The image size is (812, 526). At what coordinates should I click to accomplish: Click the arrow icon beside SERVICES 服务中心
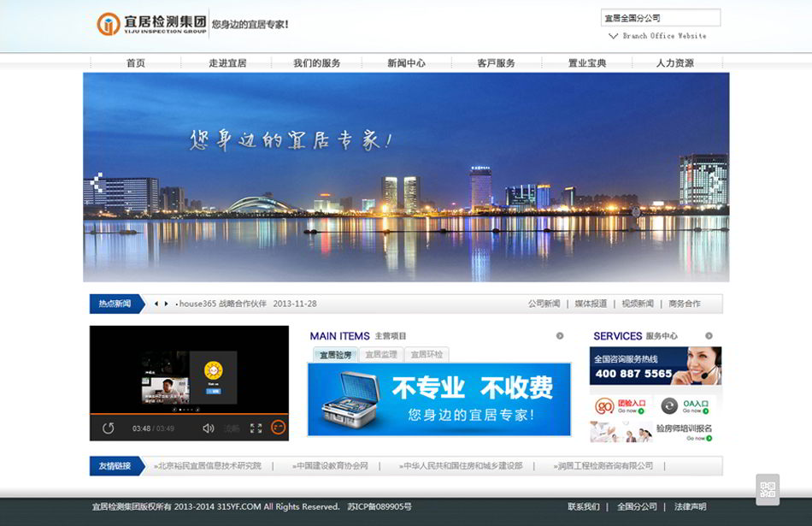(x=709, y=336)
